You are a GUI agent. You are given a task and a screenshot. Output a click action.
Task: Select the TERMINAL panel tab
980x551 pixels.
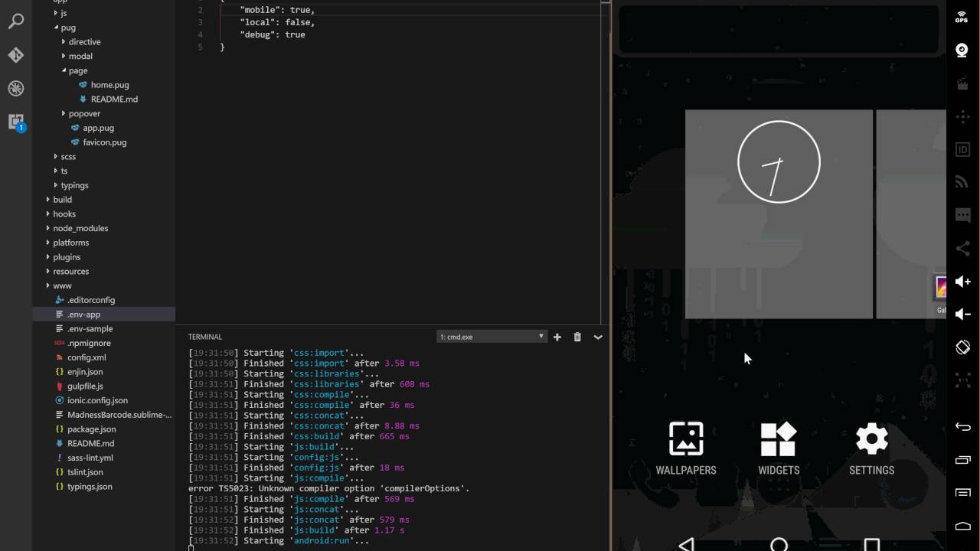205,337
